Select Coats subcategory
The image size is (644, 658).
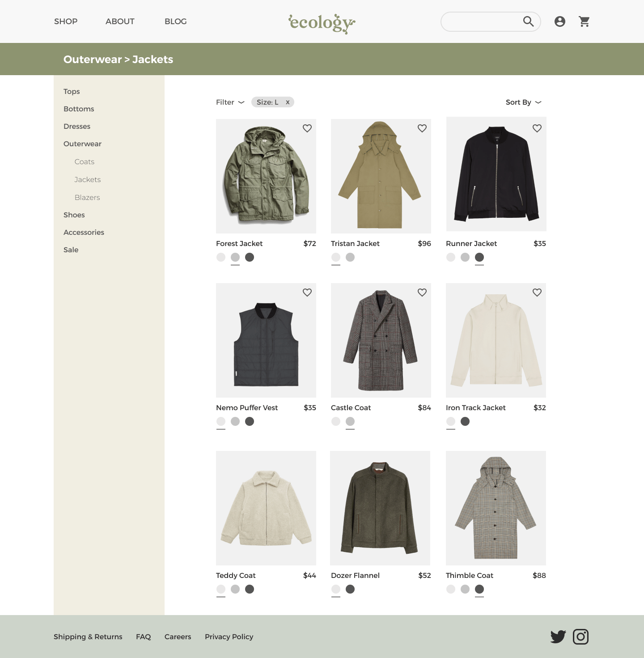[85, 161]
